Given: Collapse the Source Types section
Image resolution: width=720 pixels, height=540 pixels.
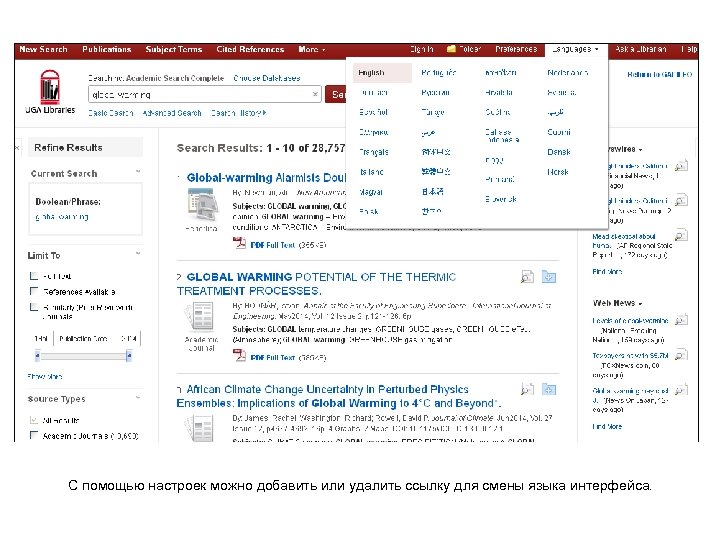Looking at the screenshot, I should [x=138, y=397].
